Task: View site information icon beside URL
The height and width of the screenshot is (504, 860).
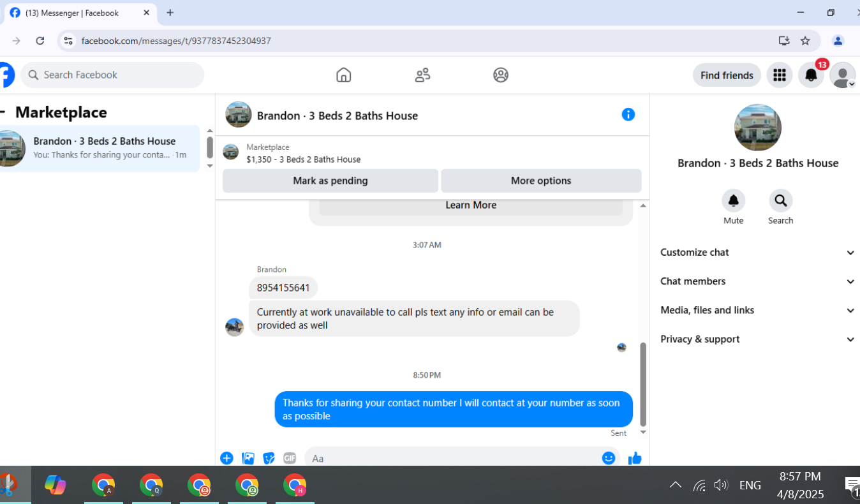Action: 68,41
